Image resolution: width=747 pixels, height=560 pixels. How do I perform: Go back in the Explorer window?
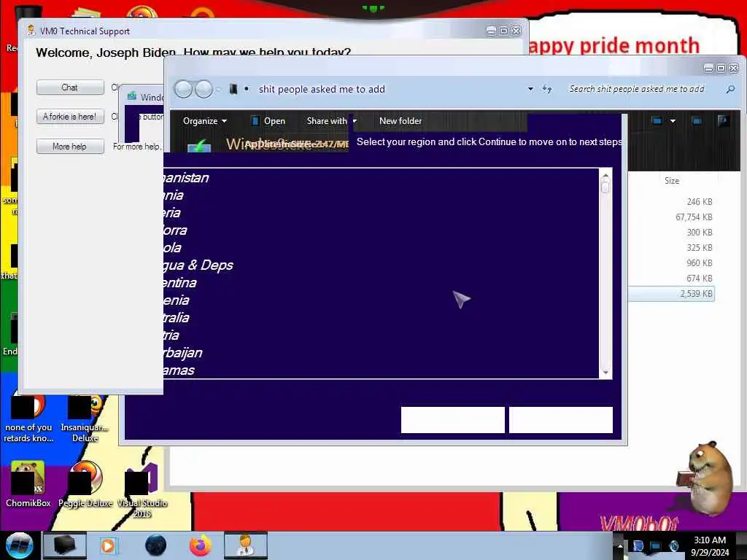(x=183, y=89)
